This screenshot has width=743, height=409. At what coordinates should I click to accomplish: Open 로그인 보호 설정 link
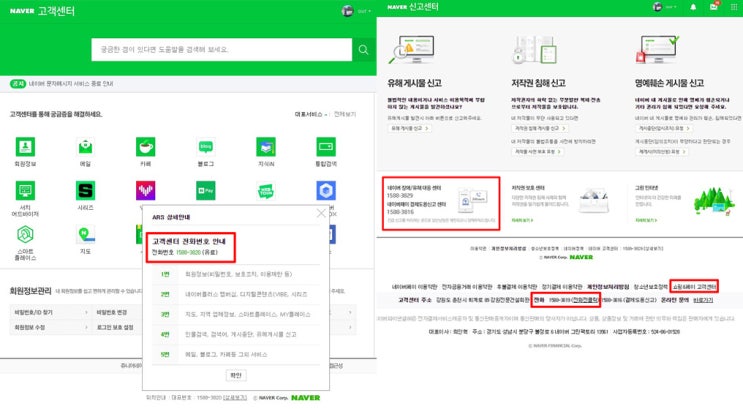pos(117,327)
